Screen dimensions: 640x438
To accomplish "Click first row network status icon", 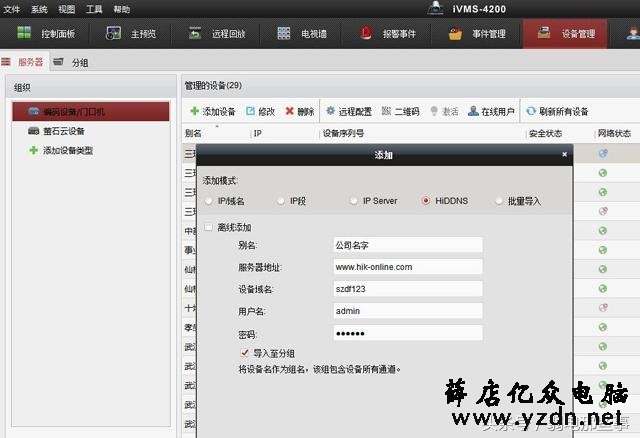I will coord(603,153).
